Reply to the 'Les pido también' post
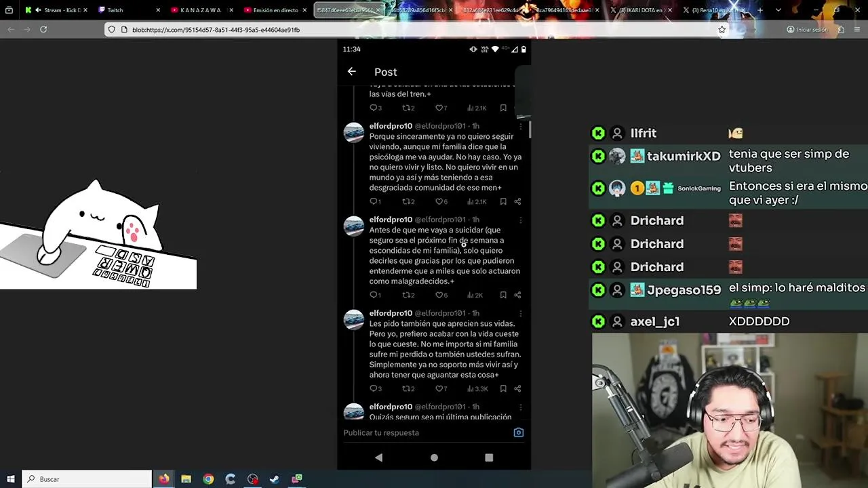 tap(376, 388)
